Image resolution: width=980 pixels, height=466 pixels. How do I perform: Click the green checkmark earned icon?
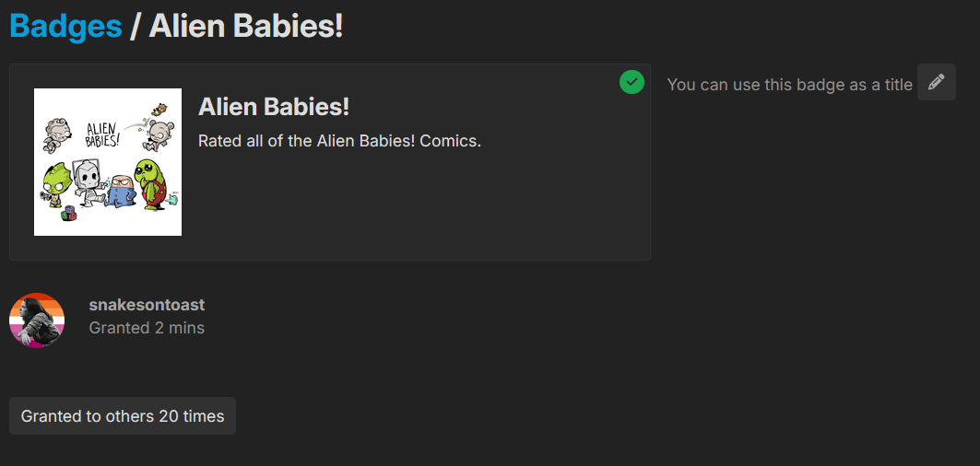coord(632,82)
